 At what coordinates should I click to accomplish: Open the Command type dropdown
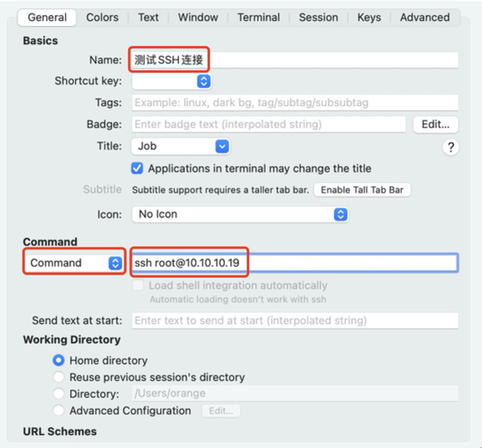pos(74,263)
